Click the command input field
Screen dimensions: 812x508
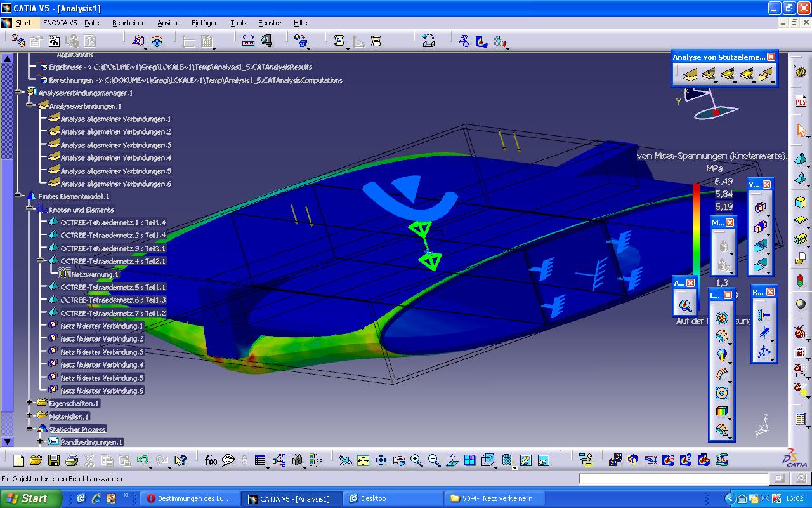674,479
